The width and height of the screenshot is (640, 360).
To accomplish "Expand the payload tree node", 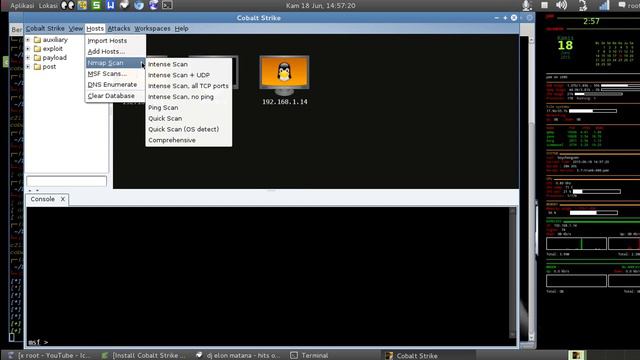I will tap(28, 58).
